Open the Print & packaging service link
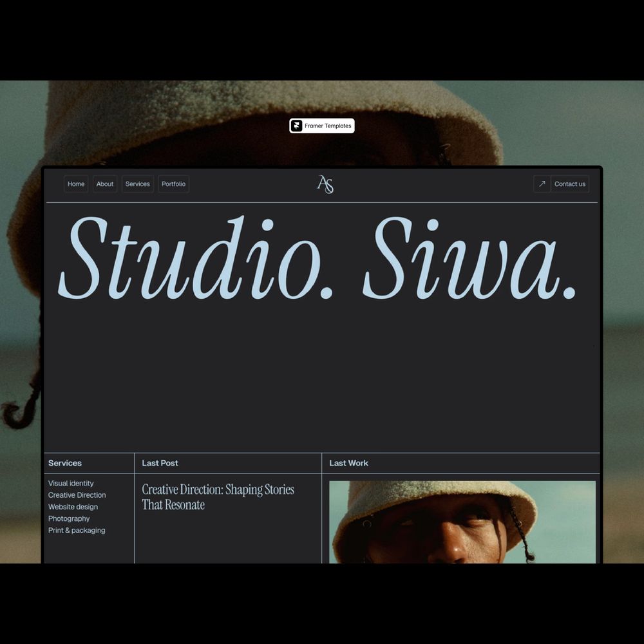Screen dimensions: 644x644 pyautogui.click(x=77, y=531)
